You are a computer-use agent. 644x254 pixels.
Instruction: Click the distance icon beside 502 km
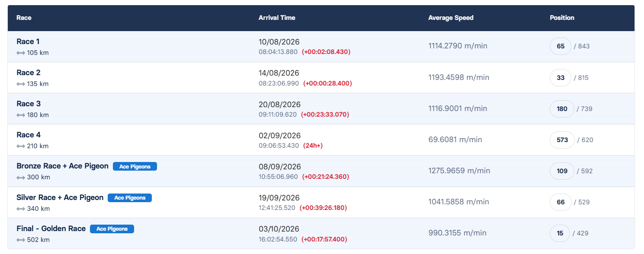click(x=21, y=240)
